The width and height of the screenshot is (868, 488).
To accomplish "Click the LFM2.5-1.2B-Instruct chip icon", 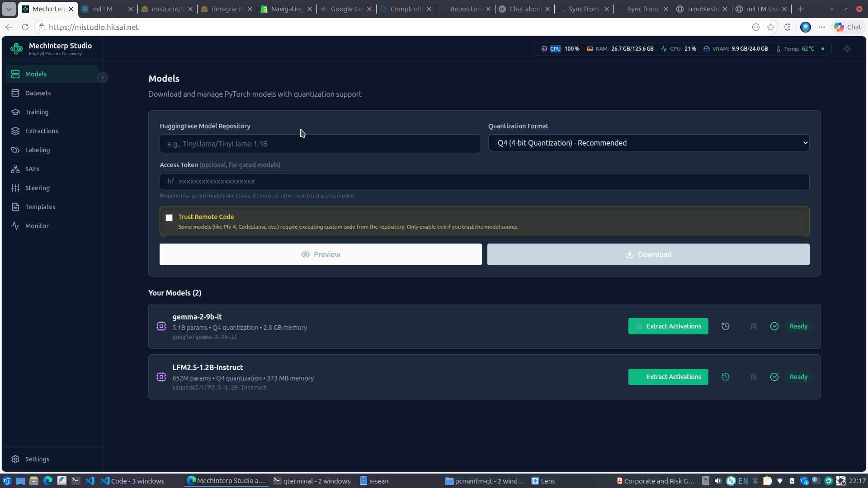I will (161, 377).
